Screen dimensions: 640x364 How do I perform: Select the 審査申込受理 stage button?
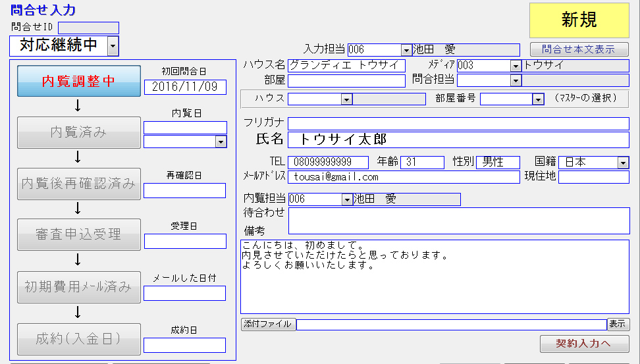pyautogui.click(x=78, y=234)
